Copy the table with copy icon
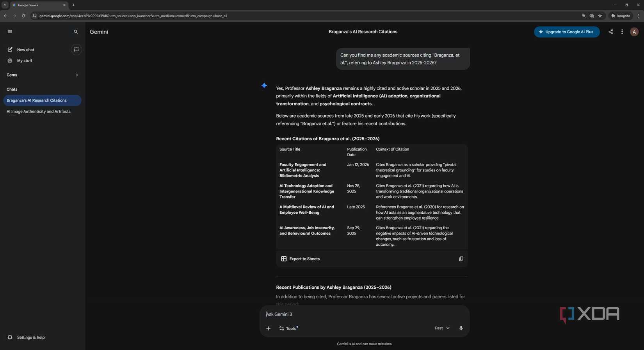Image resolution: width=644 pixels, height=350 pixels. coord(461,259)
